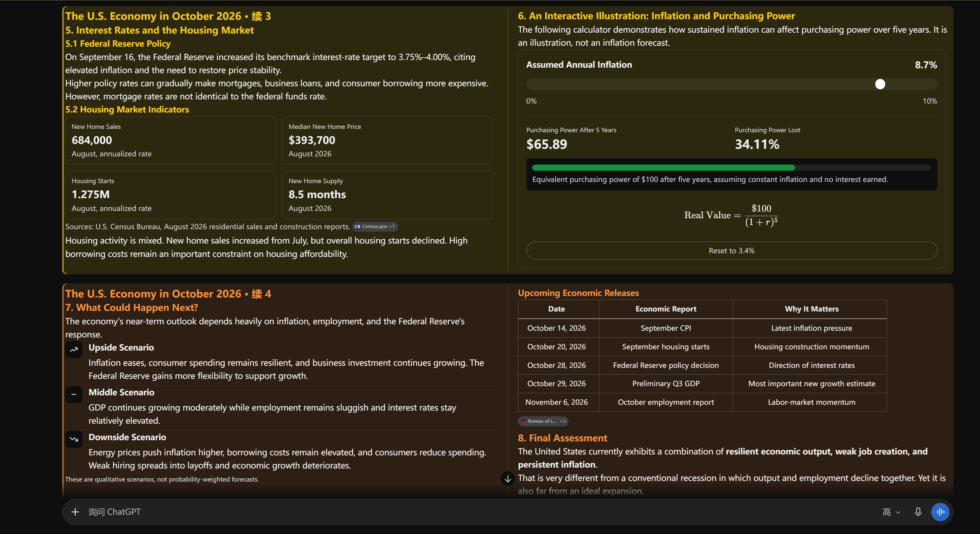Viewport: 980px width, 534px height.
Task: Click the October employment report cell
Action: coord(666,402)
